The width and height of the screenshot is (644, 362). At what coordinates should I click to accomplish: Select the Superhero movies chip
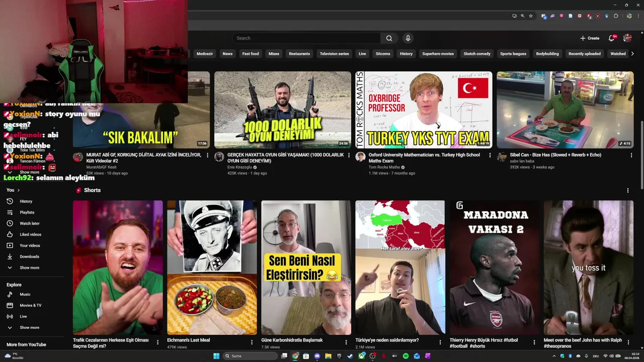coord(438,54)
